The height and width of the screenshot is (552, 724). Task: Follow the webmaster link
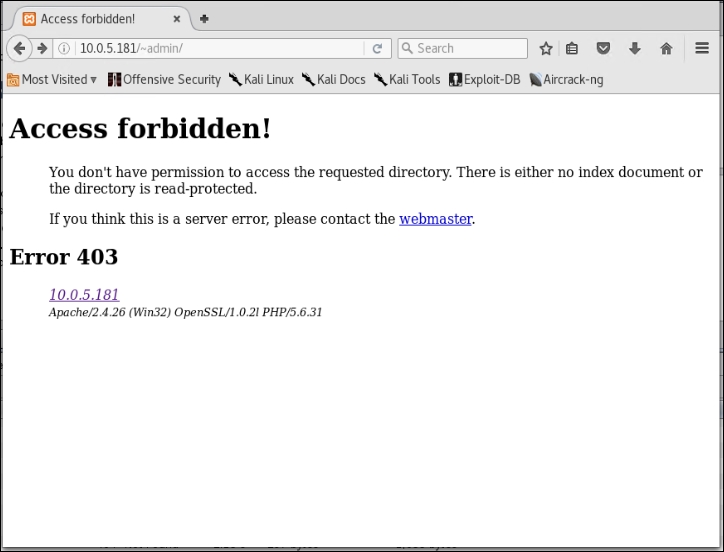point(435,219)
